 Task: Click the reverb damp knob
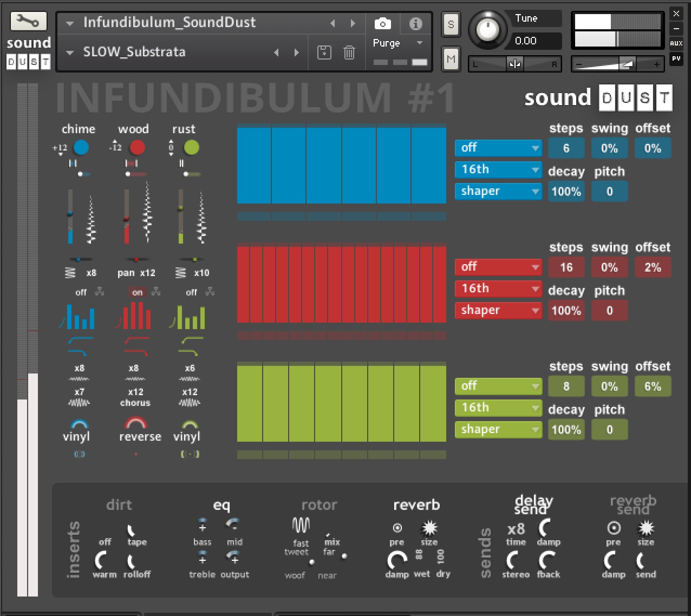point(397,560)
